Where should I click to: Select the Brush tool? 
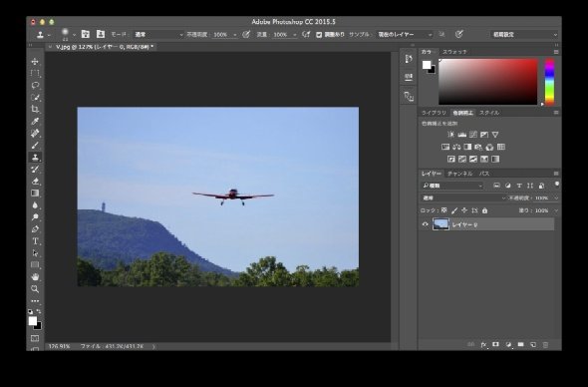pos(35,146)
